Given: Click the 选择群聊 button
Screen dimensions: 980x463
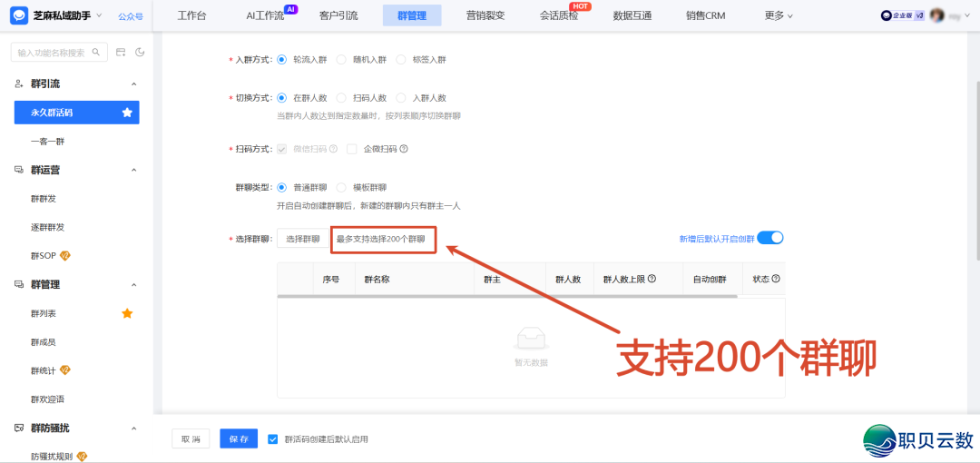Looking at the screenshot, I should [303, 239].
